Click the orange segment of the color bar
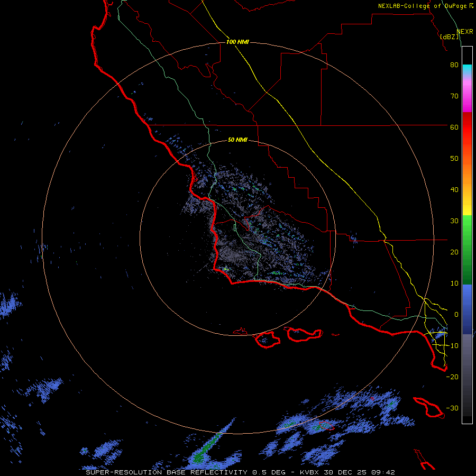The height and width of the screenshot is (476, 476). tap(467, 178)
